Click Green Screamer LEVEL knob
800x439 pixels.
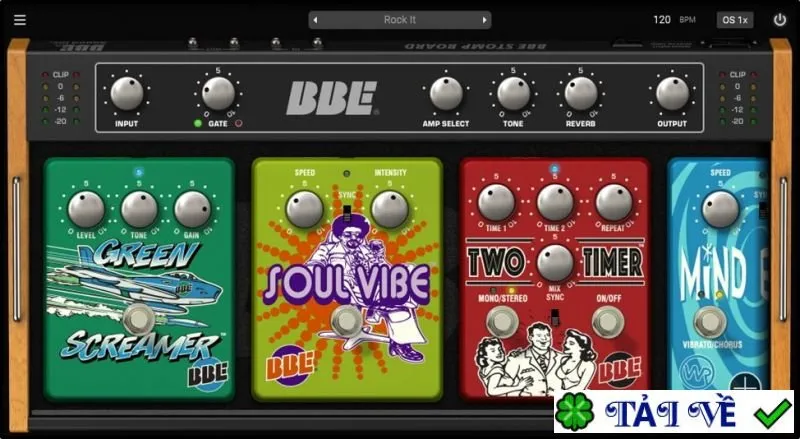point(86,209)
